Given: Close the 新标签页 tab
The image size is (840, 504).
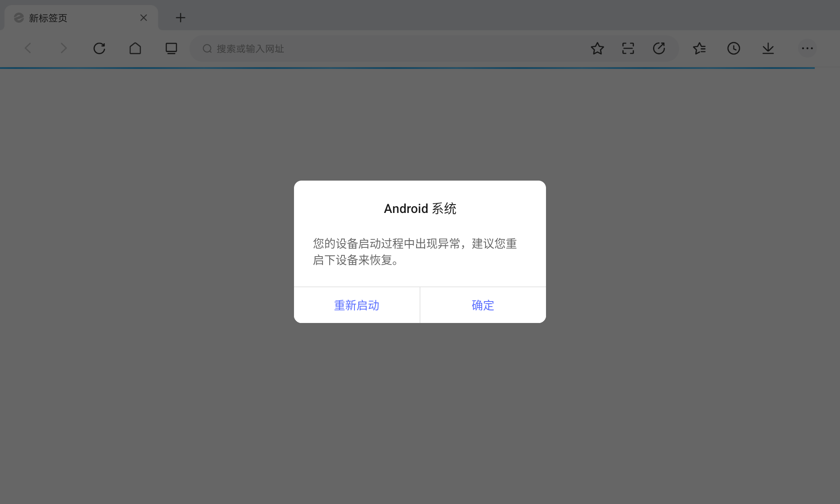Looking at the screenshot, I should [x=144, y=18].
